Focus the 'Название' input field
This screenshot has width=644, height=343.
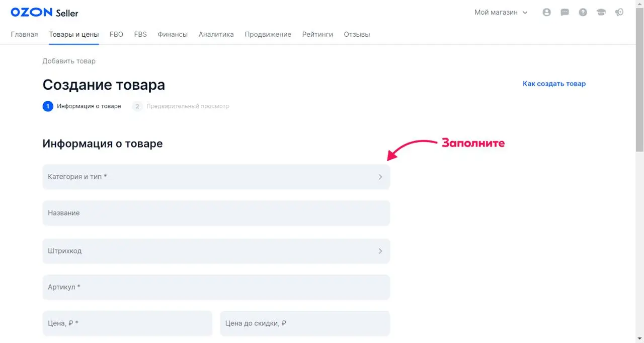point(216,213)
